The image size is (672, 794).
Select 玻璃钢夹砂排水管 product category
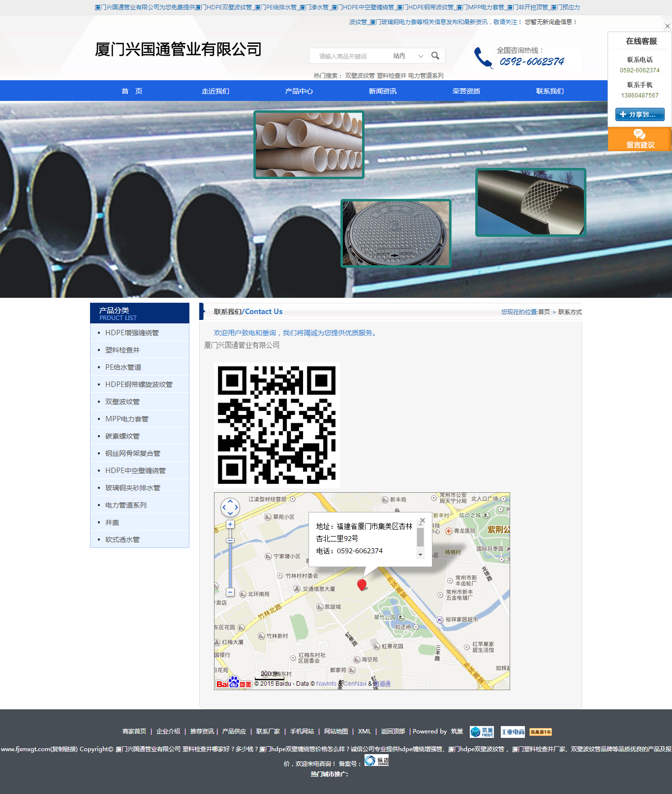tap(133, 488)
